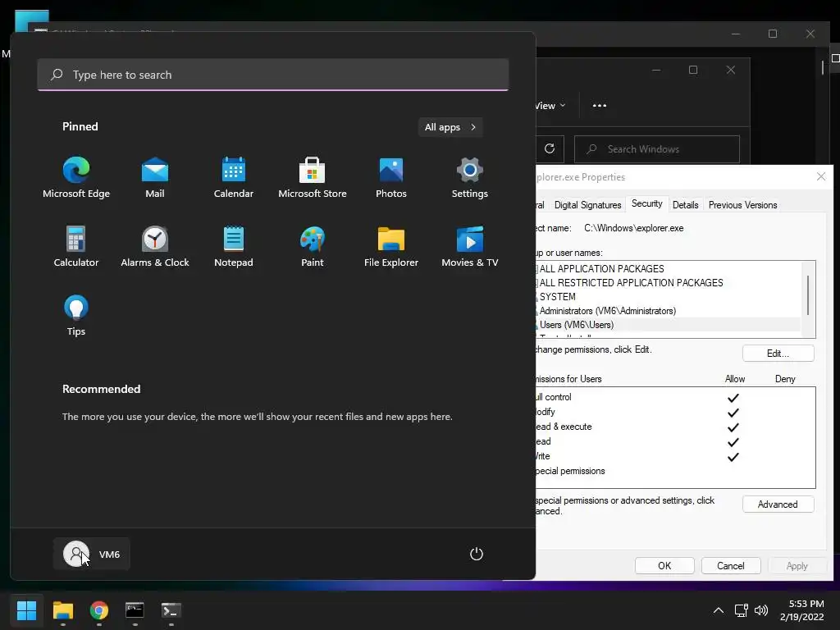This screenshot has width=840, height=630.
Task: Click the Search Windows field in Explorer
Action: click(657, 149)
